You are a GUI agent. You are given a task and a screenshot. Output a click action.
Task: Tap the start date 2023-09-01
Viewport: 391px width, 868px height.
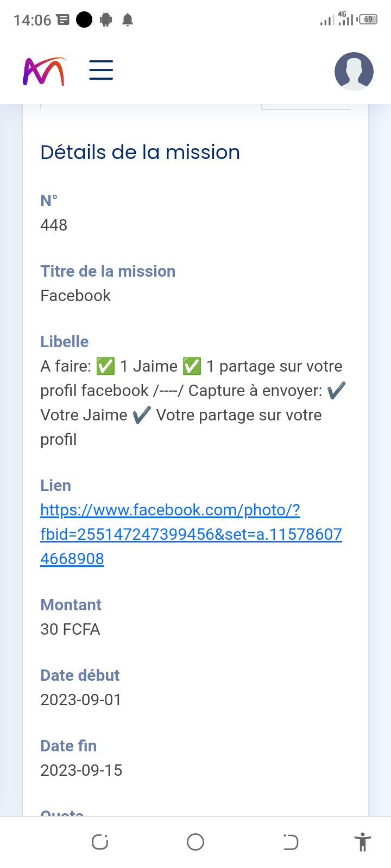[81, 700]
